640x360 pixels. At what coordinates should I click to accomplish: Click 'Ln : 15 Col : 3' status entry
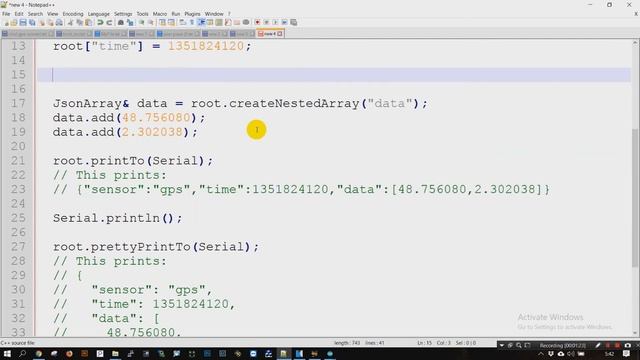pos(434,343)
